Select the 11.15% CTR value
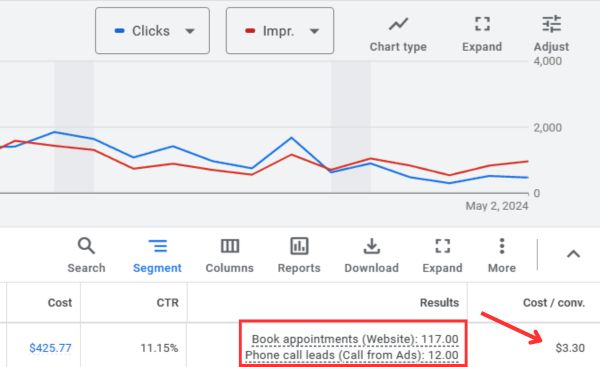 point(159,348)
